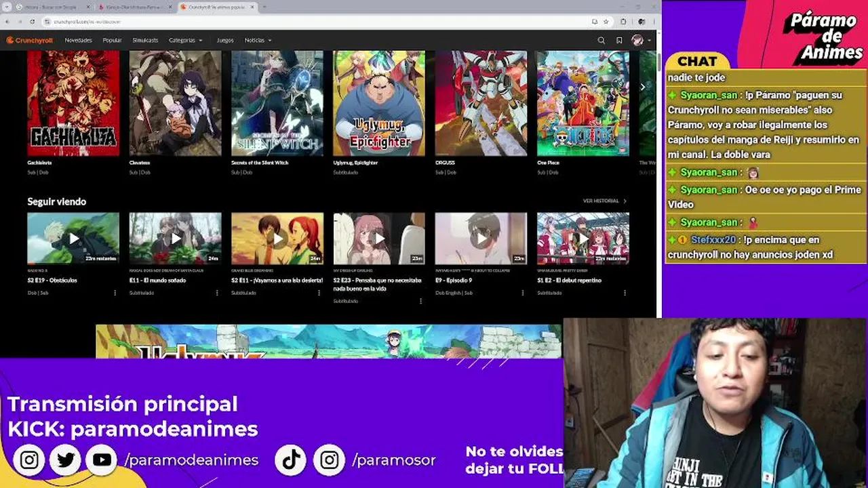Open the Novedades menu item

click(78, 40)
